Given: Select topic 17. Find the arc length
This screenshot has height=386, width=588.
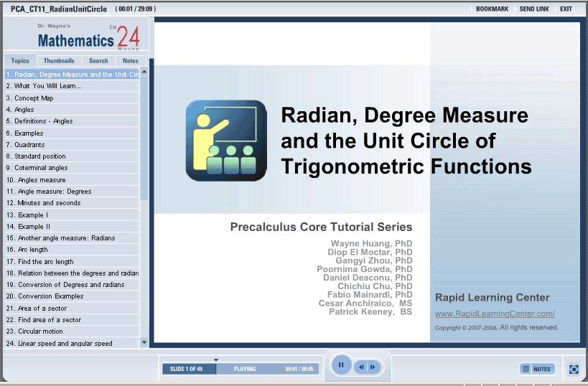Looking at the screenshot, I should (x=72, y=262).
